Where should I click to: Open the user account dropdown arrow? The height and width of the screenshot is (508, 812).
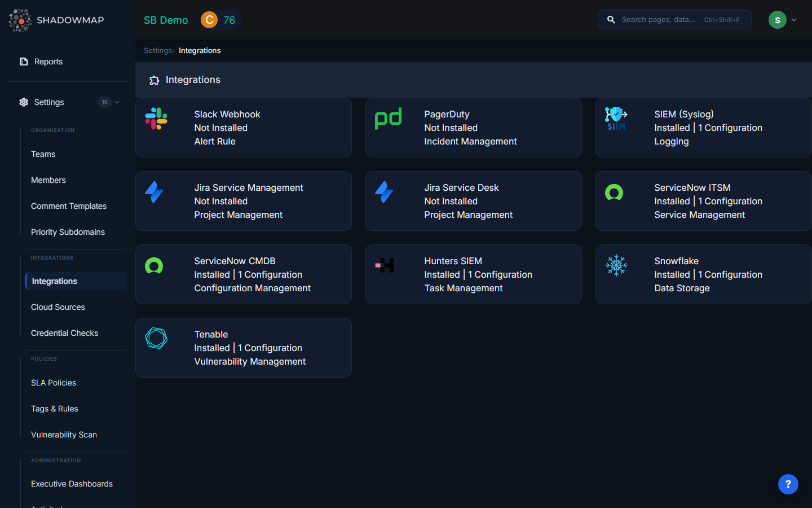795,20
